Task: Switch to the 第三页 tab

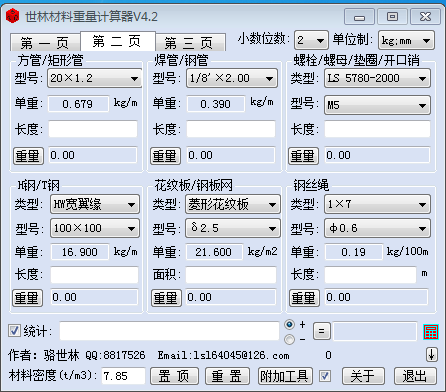Action: point(190,43)
